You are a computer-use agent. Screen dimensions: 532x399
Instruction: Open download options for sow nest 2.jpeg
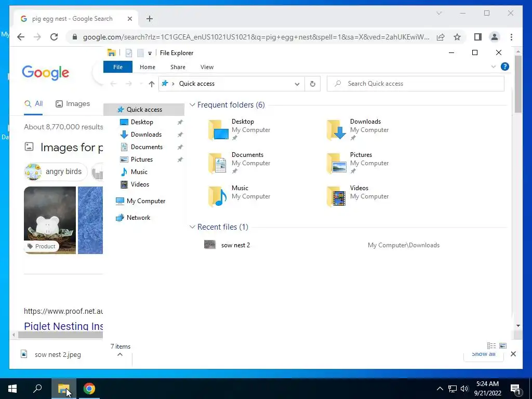tap(120, 354)
